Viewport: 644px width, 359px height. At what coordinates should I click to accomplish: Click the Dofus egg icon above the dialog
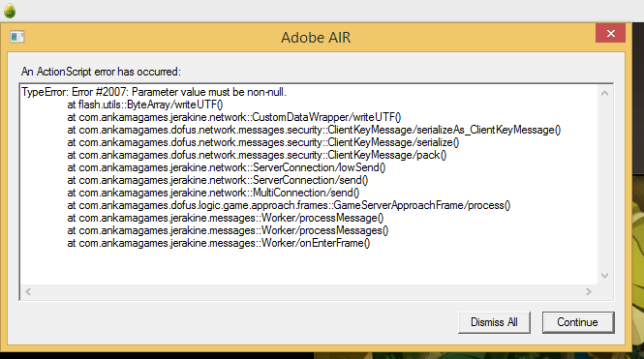point(10,11)
